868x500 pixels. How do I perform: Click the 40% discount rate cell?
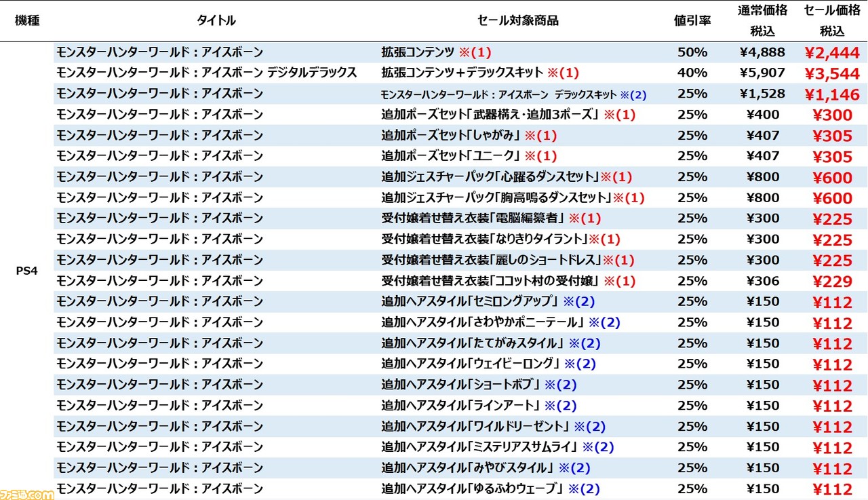pyautogui.click(x=692, y=73)
